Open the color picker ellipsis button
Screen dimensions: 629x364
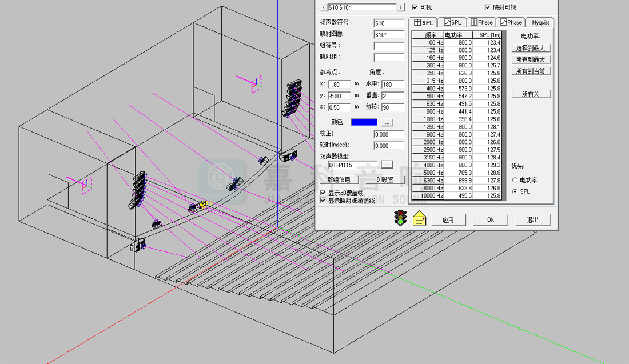pyautogui.click(x=387, y=122)
